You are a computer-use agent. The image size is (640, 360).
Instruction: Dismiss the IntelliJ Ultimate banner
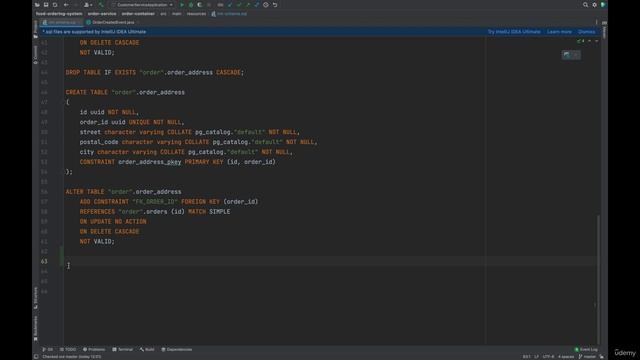click(x=587, y=32)
